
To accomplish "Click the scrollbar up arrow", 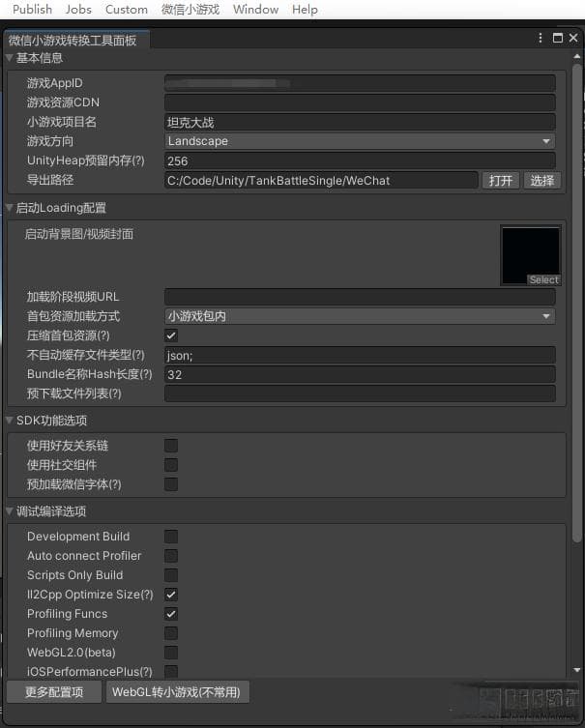I will click(577, 57).
